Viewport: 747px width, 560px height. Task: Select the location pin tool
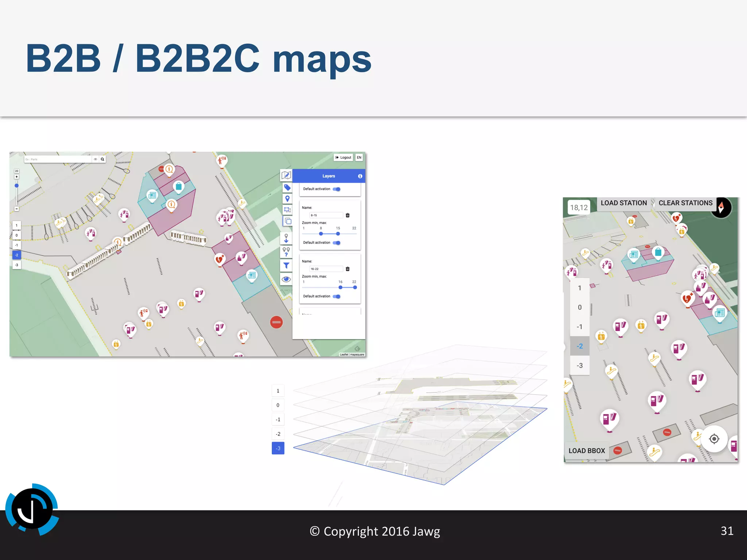[x=287, y=199]
